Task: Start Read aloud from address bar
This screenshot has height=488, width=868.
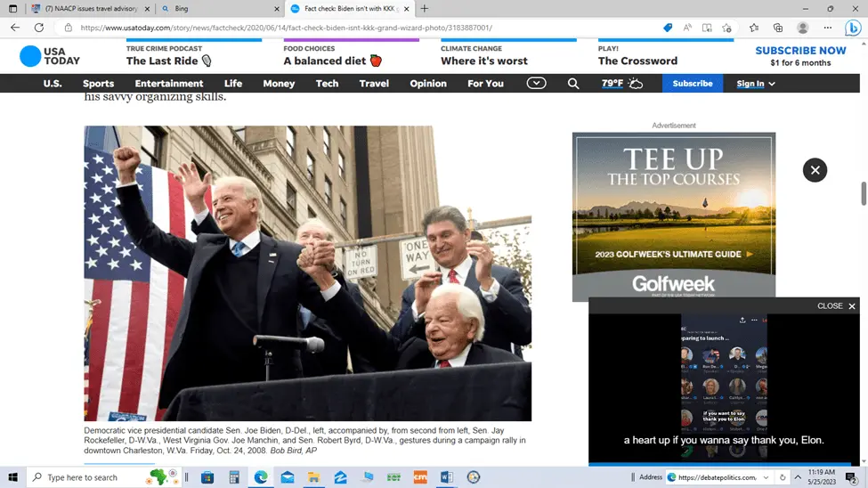Action: (687, 28)
